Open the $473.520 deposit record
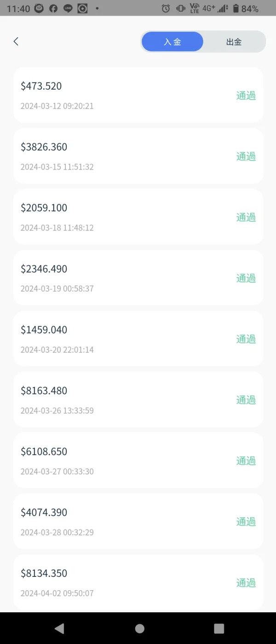Viewport: 276px width, 644px height. tap(138, 95)
